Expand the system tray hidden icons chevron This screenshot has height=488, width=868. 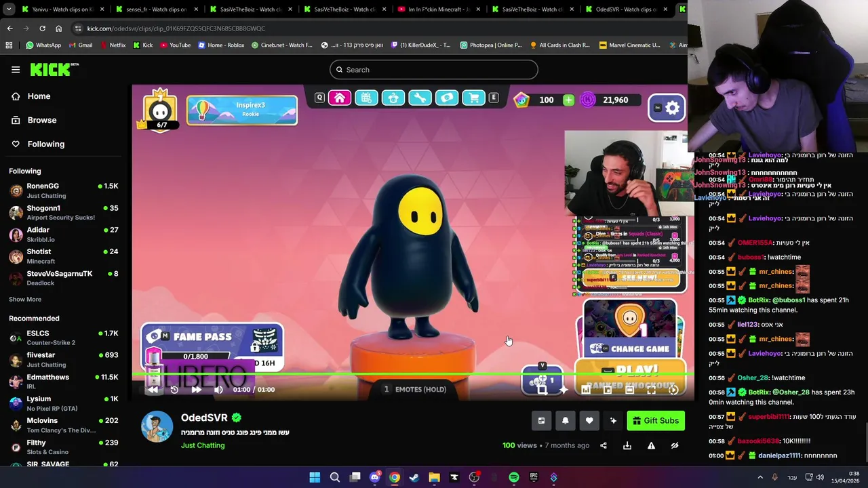[759, 477]
